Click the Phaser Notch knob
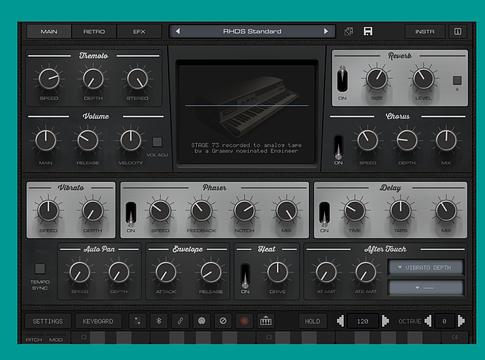Image resolution: width=485 pixels, height=360 pixels. 244,211
